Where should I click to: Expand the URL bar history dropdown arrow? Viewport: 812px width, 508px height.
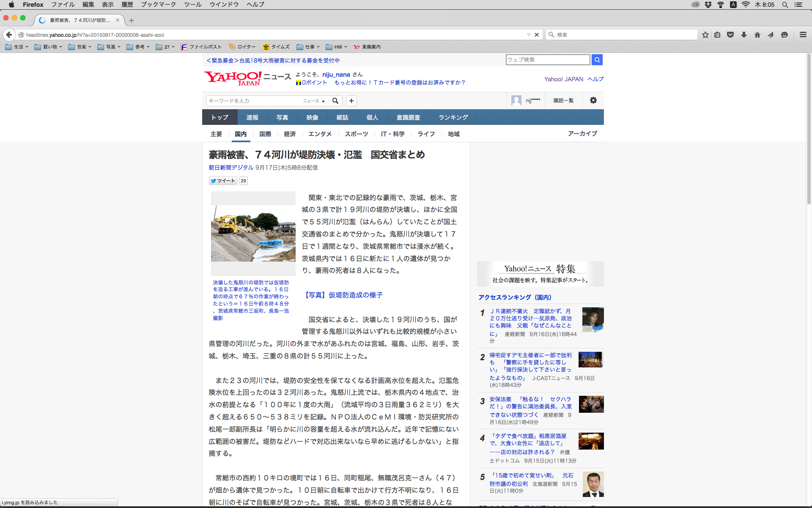tap(529, 35)
